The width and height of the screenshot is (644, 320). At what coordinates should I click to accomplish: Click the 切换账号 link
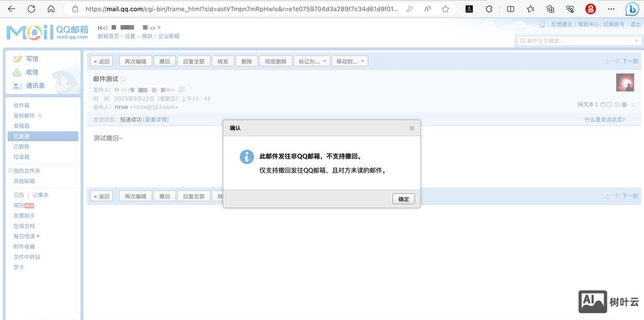(x=614, y=25)
